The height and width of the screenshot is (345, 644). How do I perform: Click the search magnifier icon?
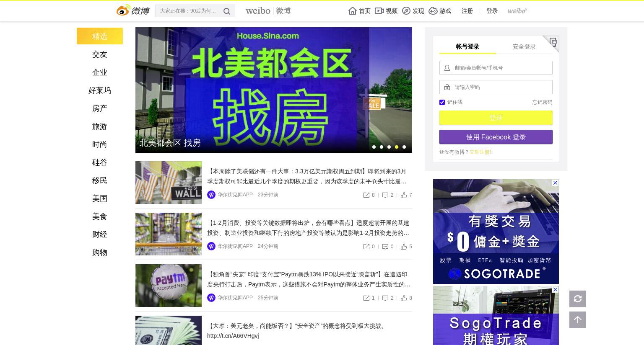tap(227, 11)
